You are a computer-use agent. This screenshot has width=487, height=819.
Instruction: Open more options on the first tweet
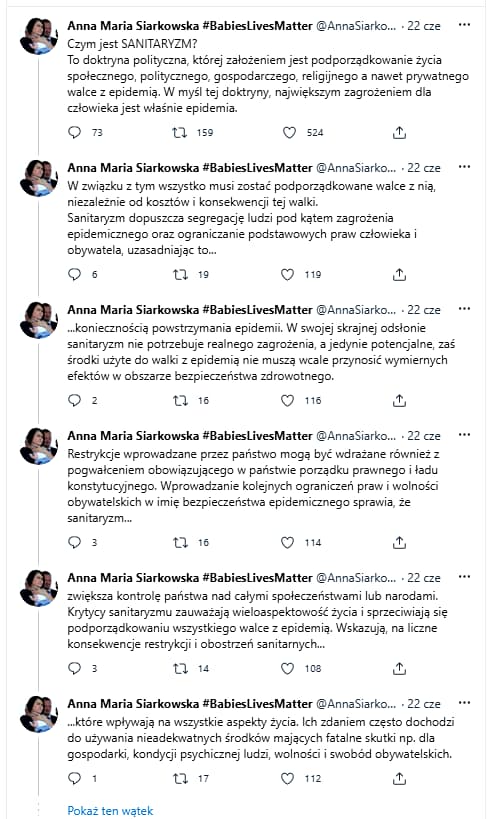464,25
